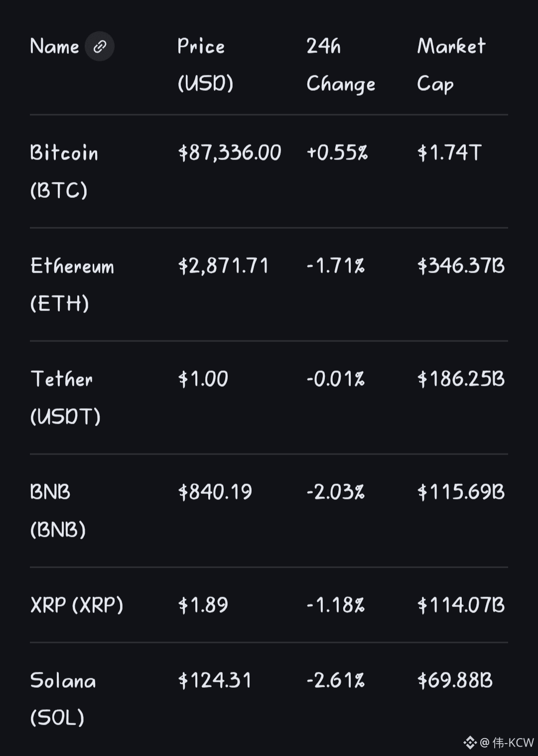Click the Market Cap column header

(x=451, y=65)
